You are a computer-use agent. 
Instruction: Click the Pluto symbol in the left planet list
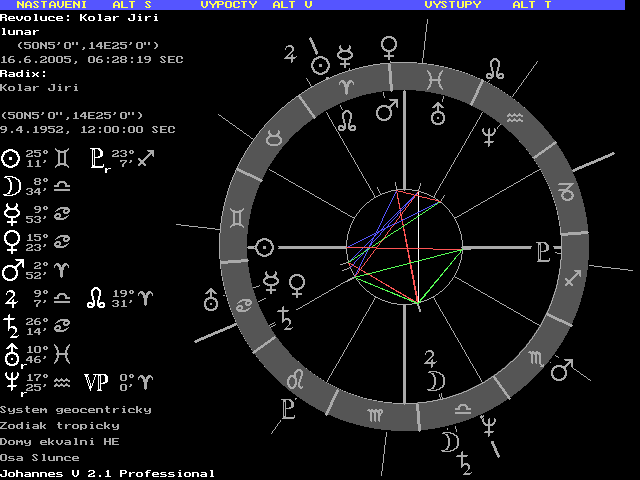pos(97,157)
